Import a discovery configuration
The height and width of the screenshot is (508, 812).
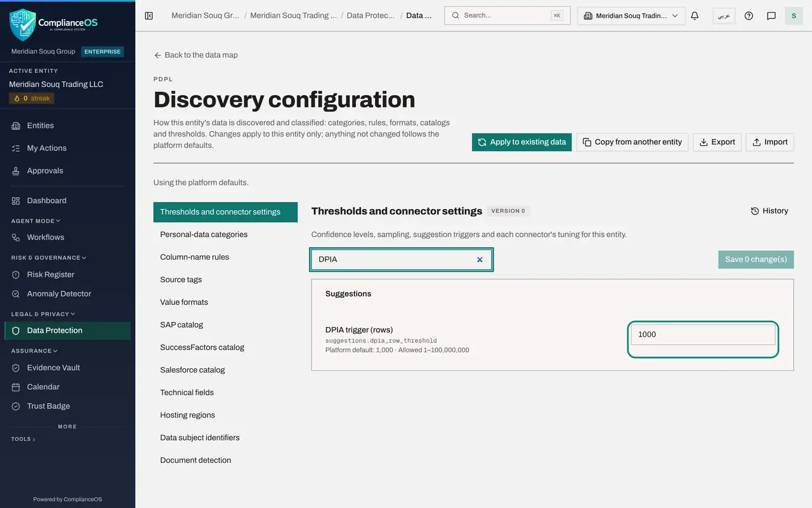pos(769,142)
